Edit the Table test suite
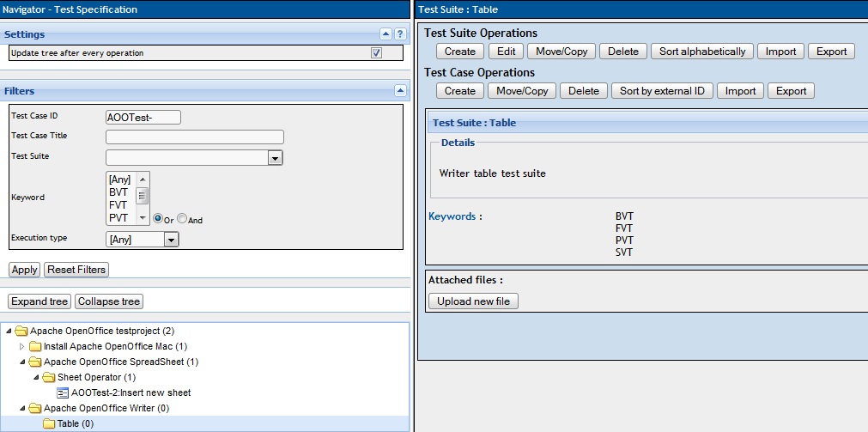Image resolution: width=868 pixels, height=432 pixels. point(506,52)
